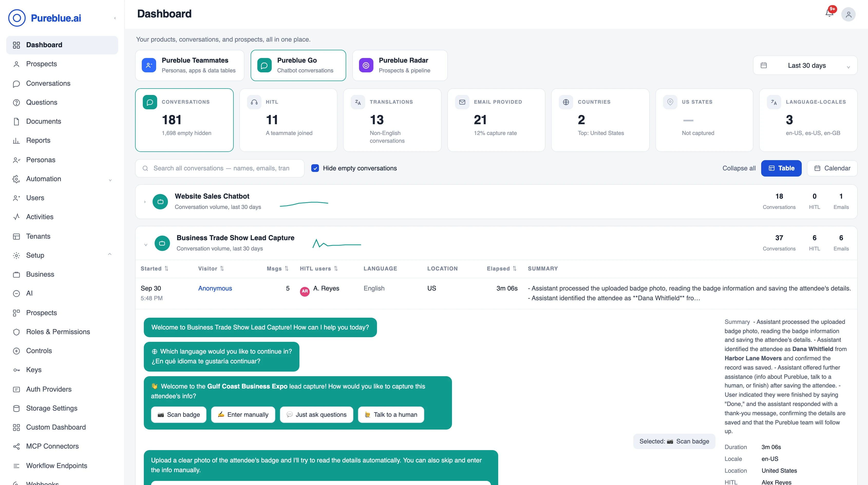Screen dimensions: 868x485
Task: Click the US States pin icon
Action: tap(670, 102)
